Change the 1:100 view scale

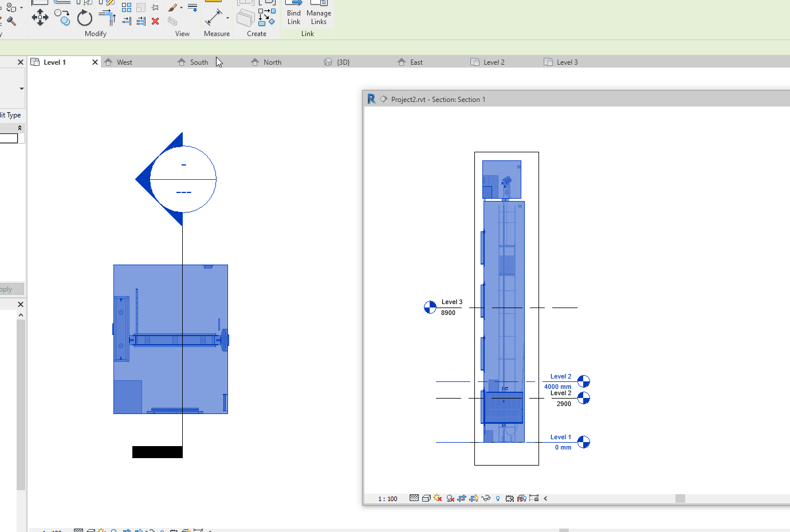[388, 498]
